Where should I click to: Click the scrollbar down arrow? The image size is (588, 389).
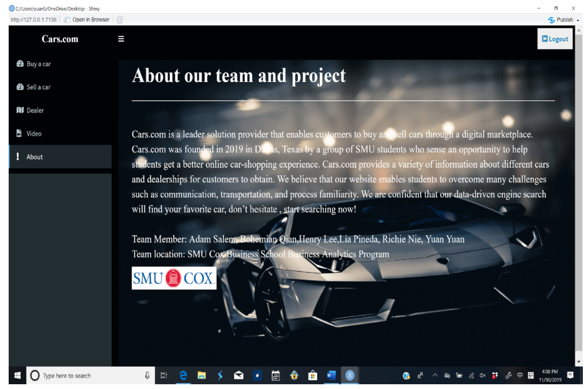pyautogui.click(x=580, y=361)
